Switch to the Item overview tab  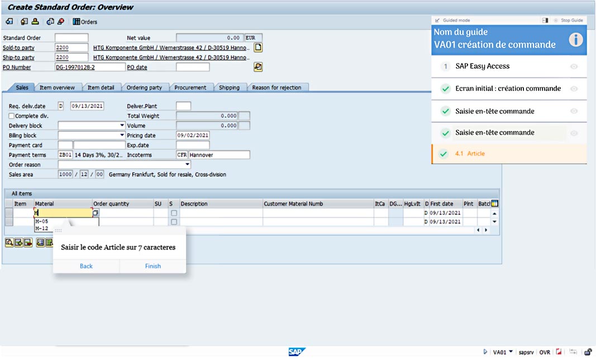click(x=57, y=88)
